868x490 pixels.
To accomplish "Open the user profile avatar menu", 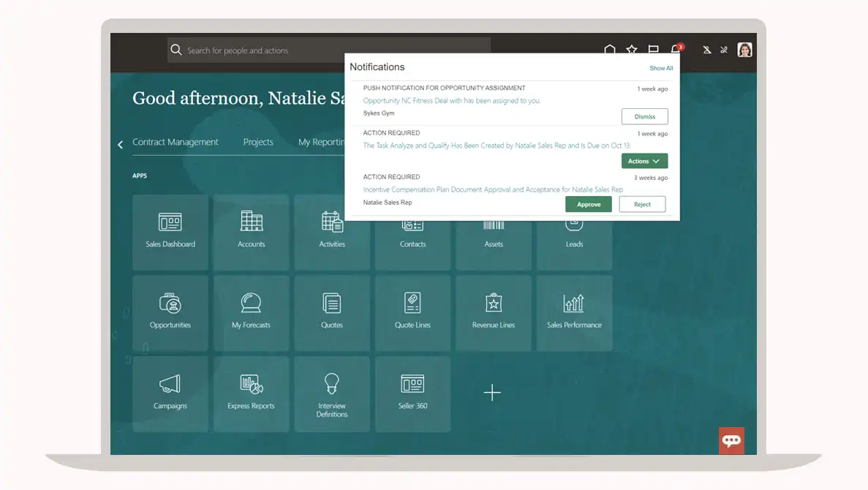I will [744, 50].
